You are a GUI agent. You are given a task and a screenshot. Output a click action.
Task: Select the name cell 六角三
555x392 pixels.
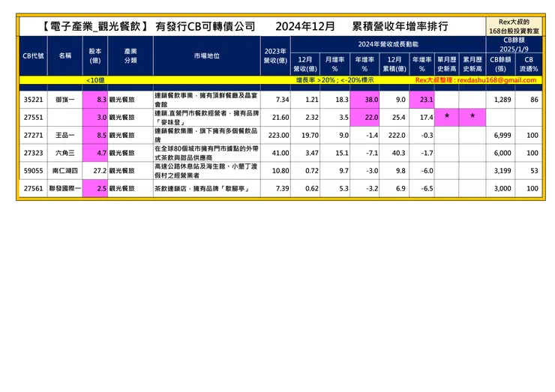pos(64,153)
